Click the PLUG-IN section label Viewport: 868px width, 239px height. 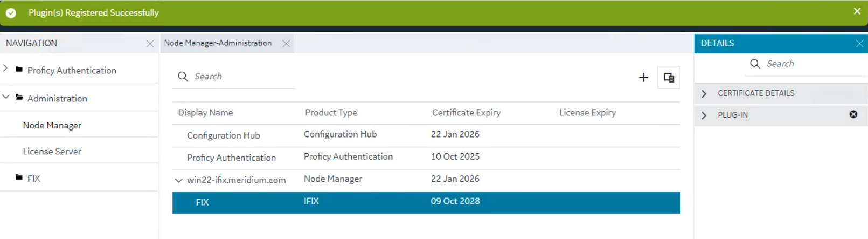(x=733, y=115)
